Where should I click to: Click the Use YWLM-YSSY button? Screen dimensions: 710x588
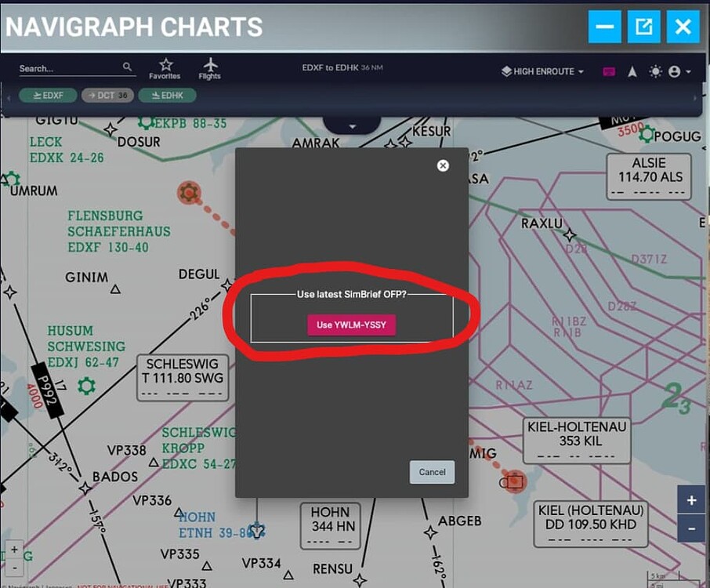[x=351, y=325]
